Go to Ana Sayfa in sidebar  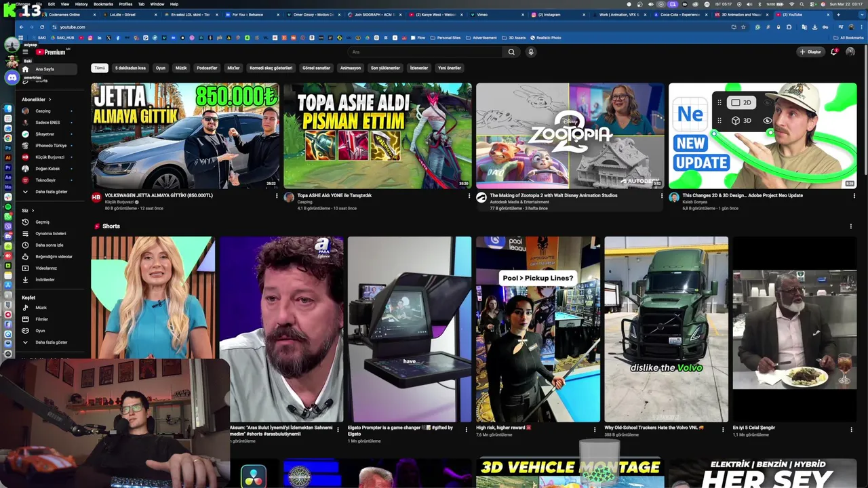click(x=49, y=69)
